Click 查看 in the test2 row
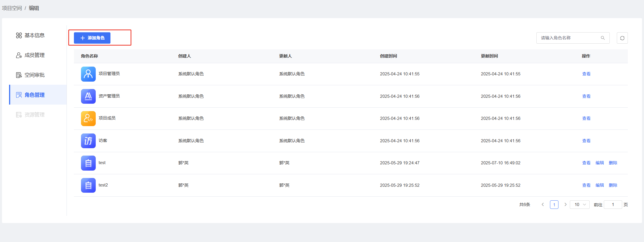Screen dimensions: 644x242 (586, 185)
